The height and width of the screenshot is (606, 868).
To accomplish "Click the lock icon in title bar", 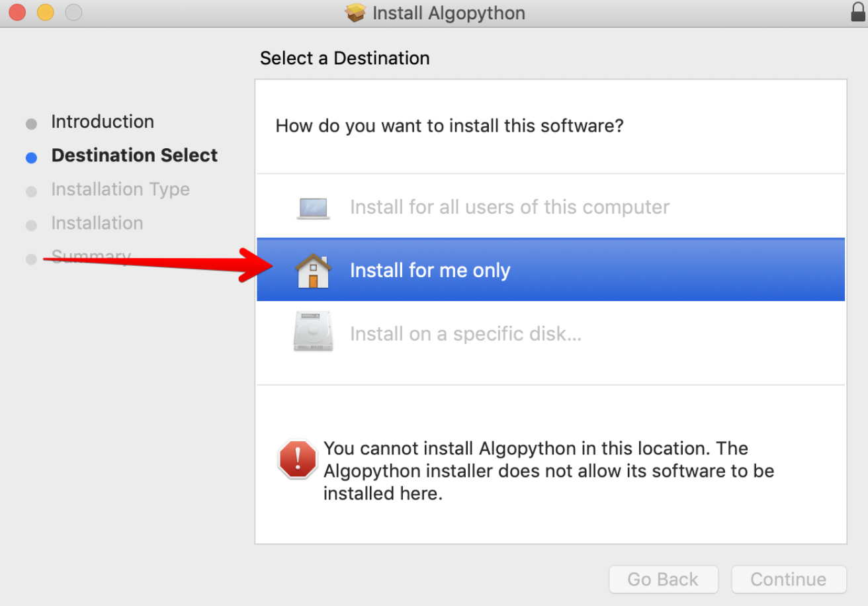I will (858, 12).
